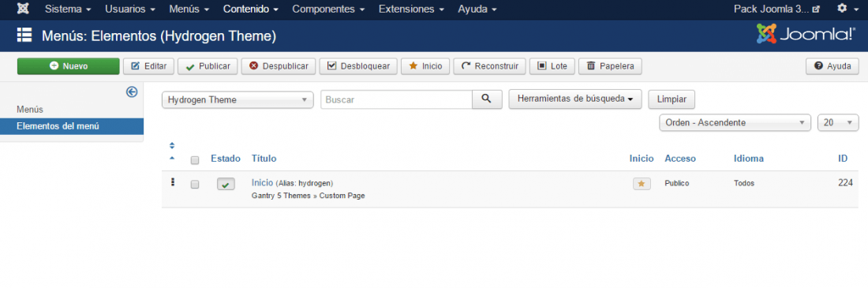Select Menús in the sidebar
This screenshot has height=288, width=868.
(x=30, y=110)
